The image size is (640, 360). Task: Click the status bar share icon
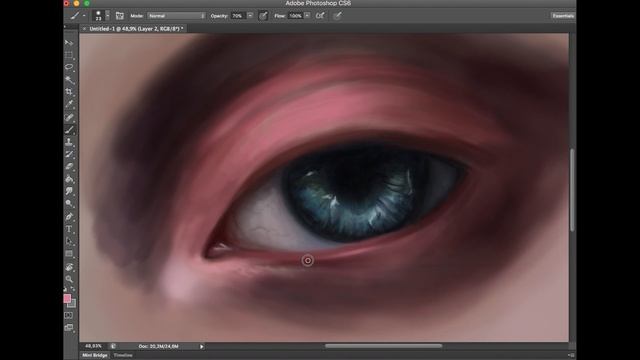(x=113, y=346)
